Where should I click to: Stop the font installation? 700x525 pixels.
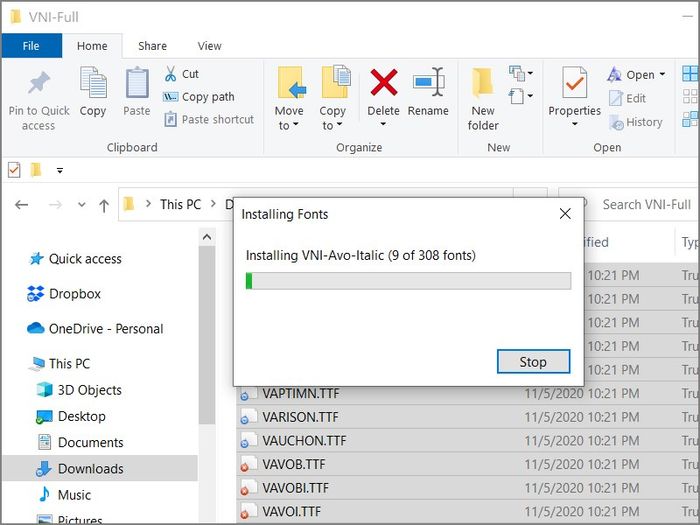(533, 362)
